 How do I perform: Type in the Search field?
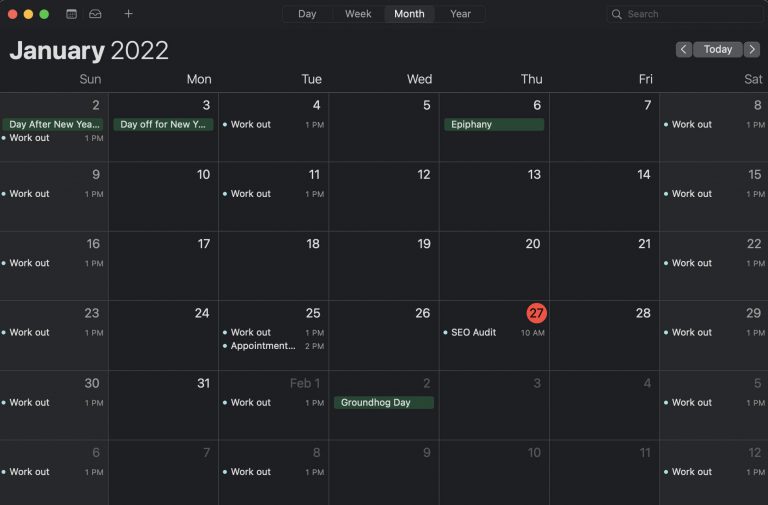click(x=690, y=14)
